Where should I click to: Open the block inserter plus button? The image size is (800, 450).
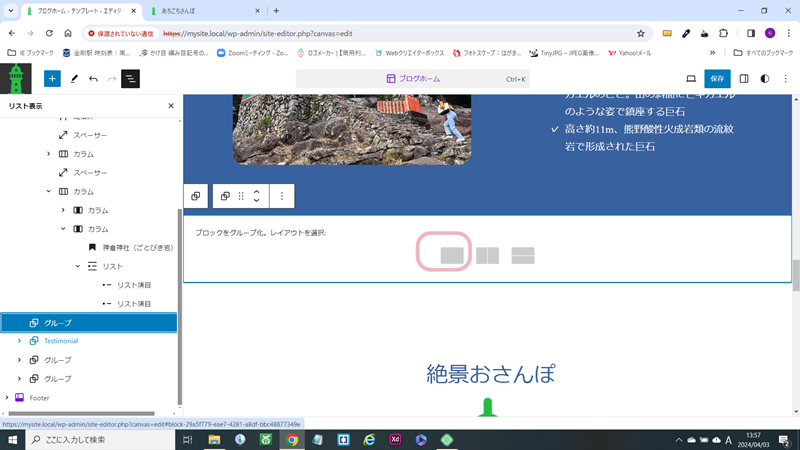tap(52, 78)
